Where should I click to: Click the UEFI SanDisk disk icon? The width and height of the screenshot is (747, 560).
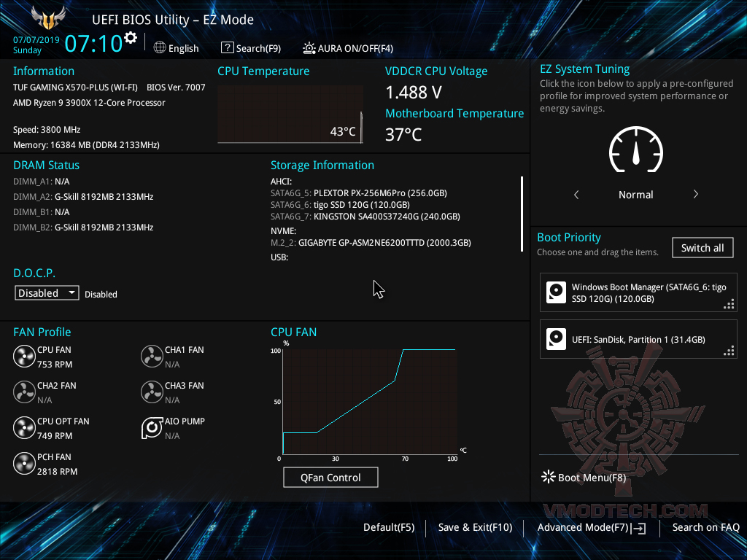pos(556,339)
